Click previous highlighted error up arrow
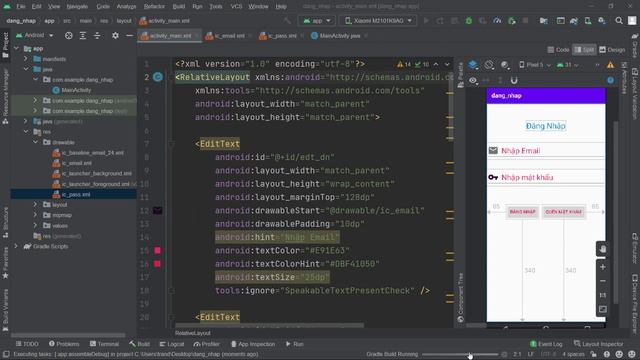The image size is (640, 360). (x=436, y=64)
